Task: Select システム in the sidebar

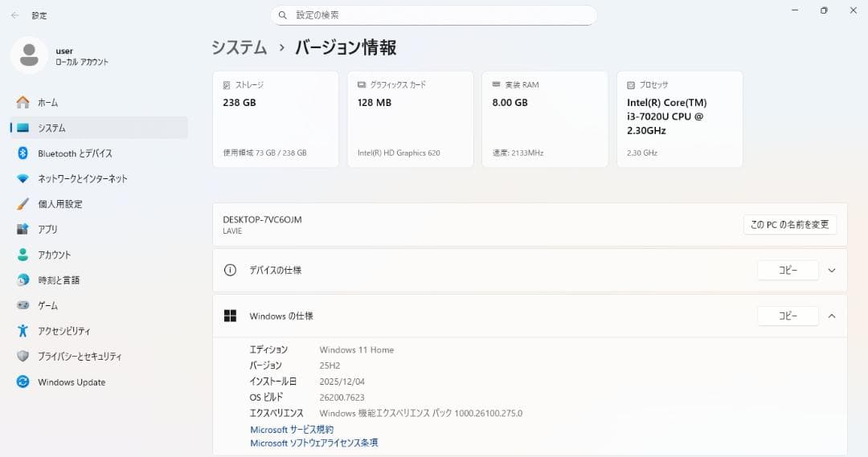Action: tap(99, 128)
